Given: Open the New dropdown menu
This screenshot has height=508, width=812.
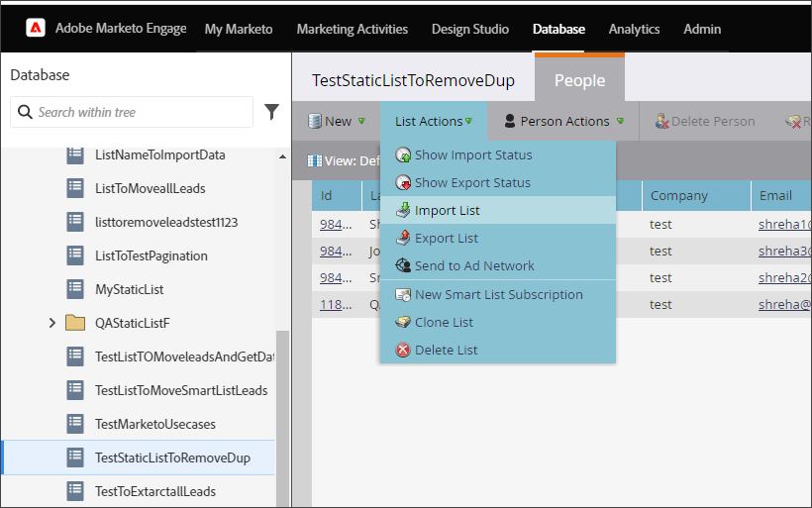Looking at the screenshot, I should point(337,121).
